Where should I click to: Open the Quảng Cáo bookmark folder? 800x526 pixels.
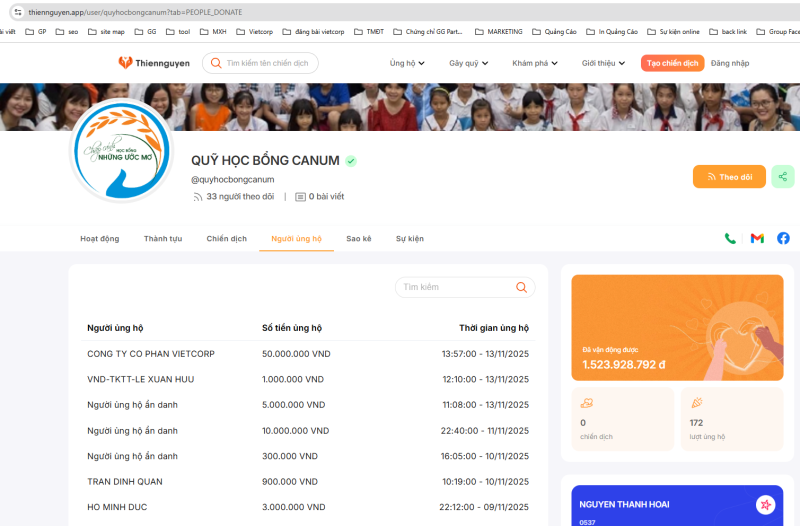554,32
